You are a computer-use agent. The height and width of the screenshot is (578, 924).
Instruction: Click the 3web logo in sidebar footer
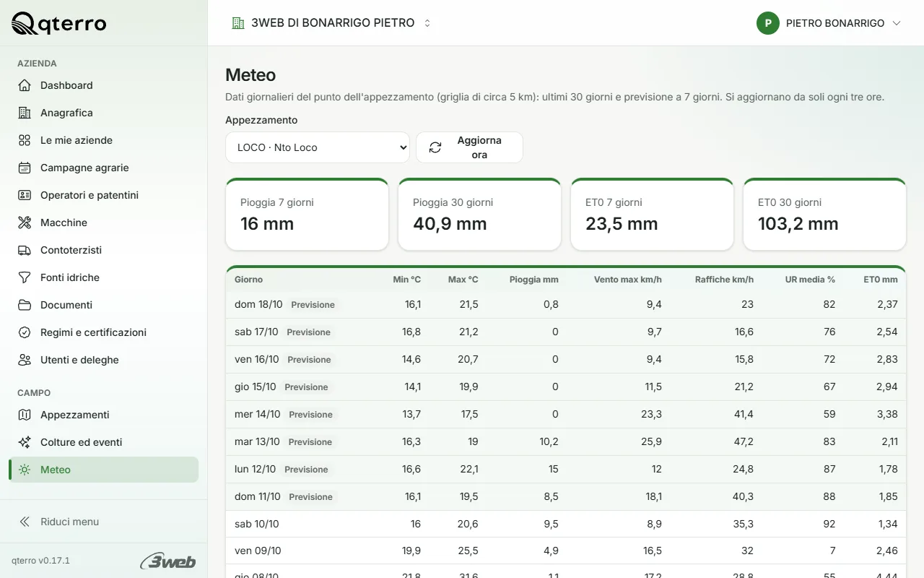coord(168,561)
